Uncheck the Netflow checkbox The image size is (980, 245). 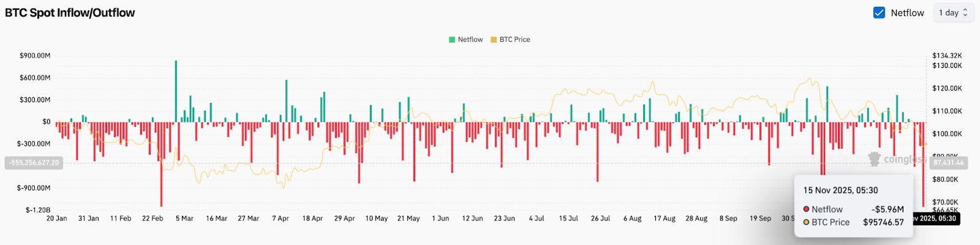(x=879, y=13)
